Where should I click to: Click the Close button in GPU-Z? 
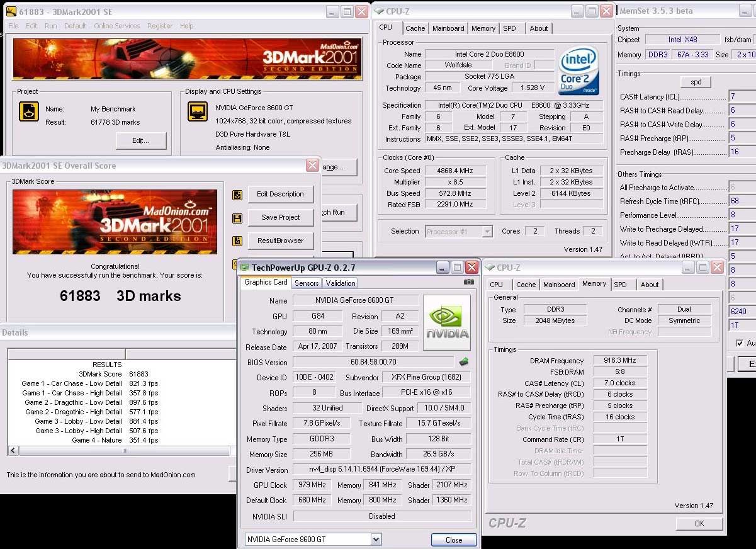coord(454,540)
